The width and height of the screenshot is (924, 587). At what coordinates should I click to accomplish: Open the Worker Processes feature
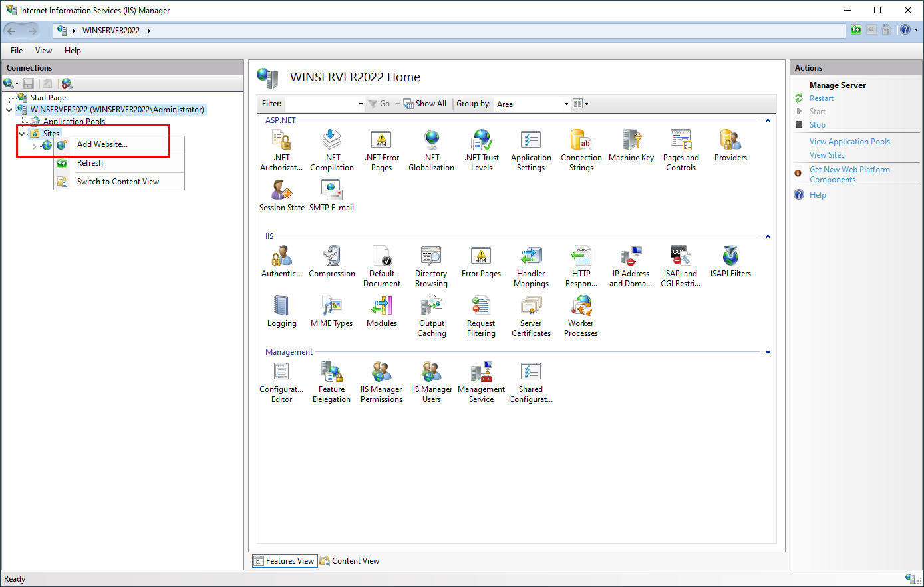point(581,316)
